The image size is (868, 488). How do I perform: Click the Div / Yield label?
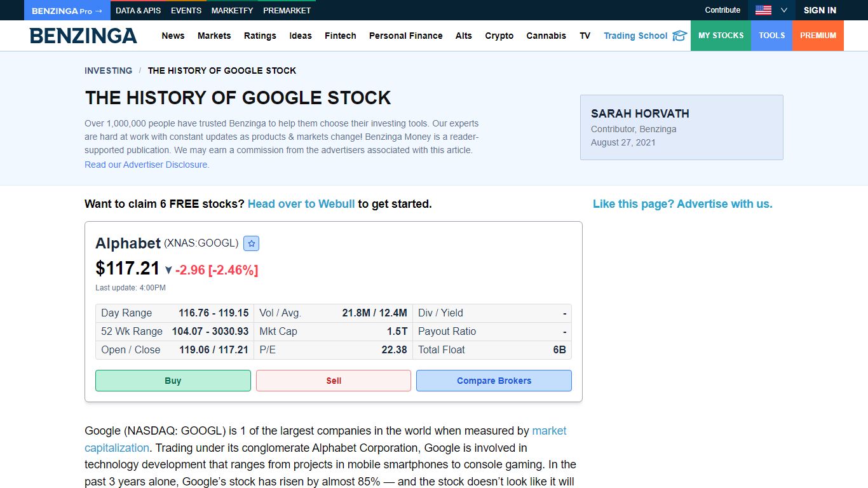click(440, 313)
